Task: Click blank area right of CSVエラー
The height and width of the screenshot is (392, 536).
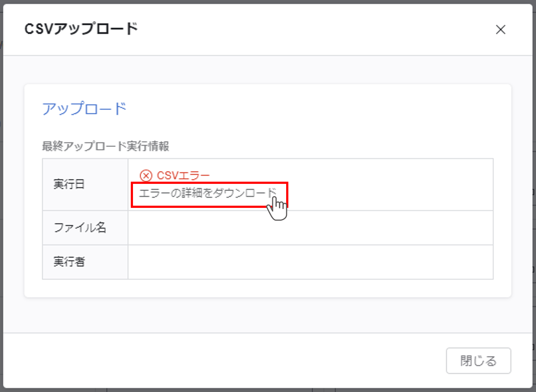Action: (x=355, y=175)
